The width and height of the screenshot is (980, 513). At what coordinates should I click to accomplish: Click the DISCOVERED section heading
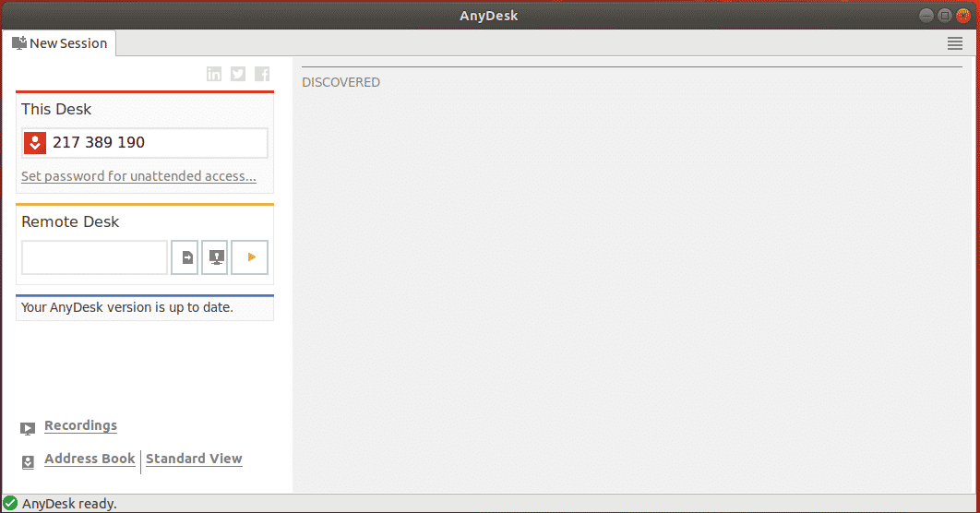tap(341, 82)
